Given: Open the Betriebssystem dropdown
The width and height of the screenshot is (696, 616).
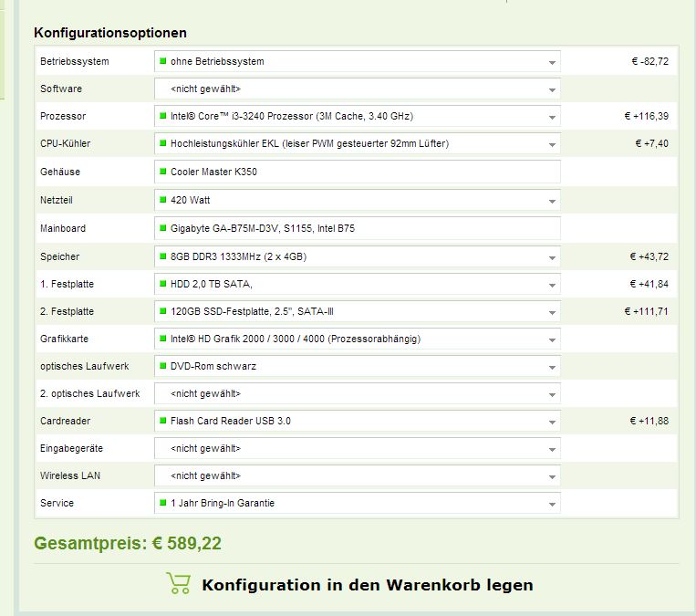Looking at the screenshot, I should 358,61.
